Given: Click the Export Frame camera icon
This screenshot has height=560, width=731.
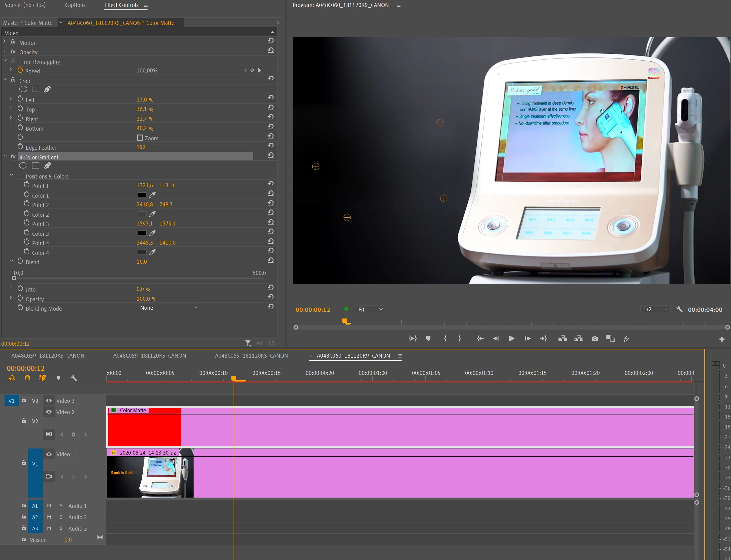Looking at the screenshot, I should (x=594, y=339).
